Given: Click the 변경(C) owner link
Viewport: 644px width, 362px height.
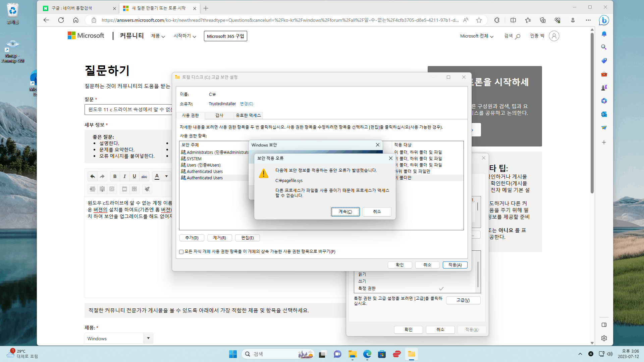Looking at the screenshot, I should 247,104.
